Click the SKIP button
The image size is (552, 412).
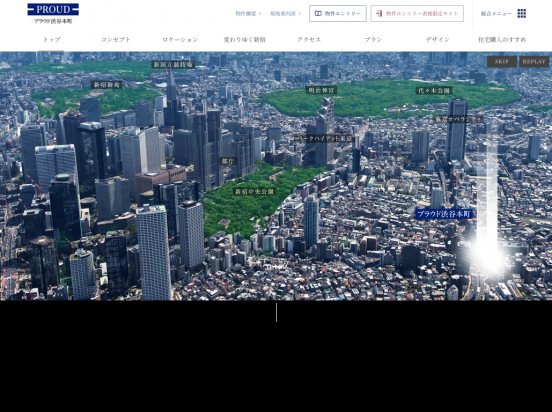tap(502, 62)
